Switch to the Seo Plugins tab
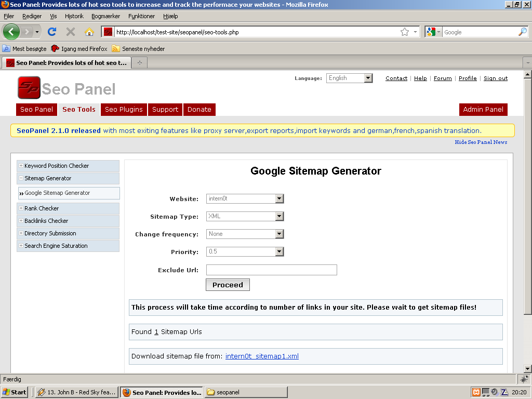The width and height of the screenshot is (532, 399). click(124, 109)
